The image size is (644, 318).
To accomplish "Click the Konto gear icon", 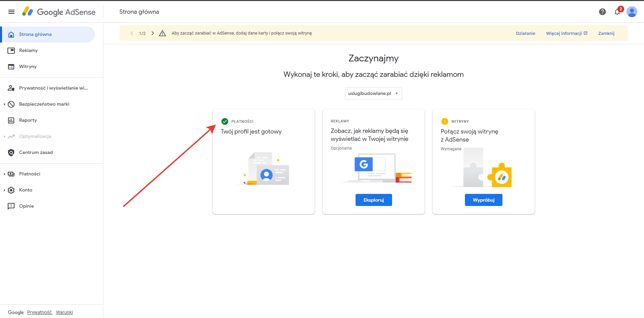I will click(11, 190).
